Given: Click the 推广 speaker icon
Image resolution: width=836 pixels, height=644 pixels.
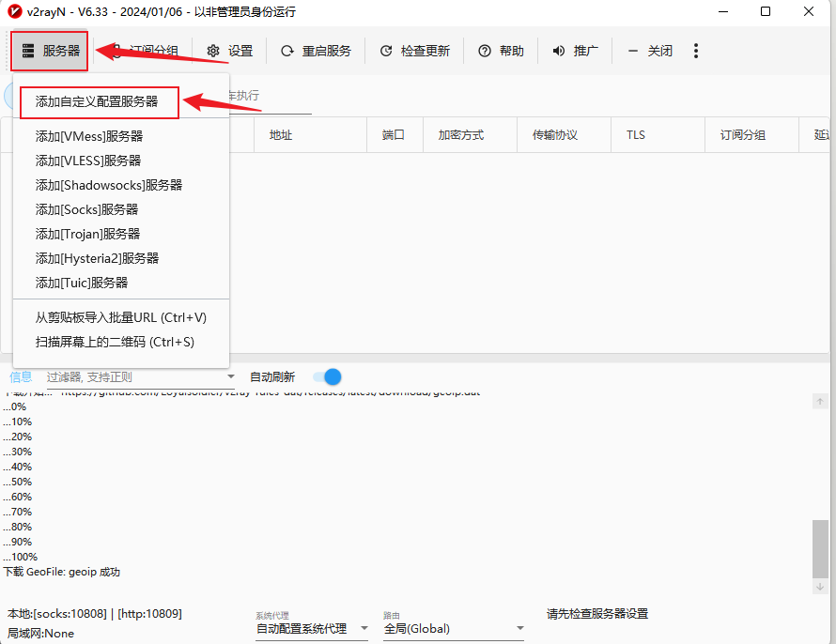Looking at the screenshot, I should tap(558, 51).
